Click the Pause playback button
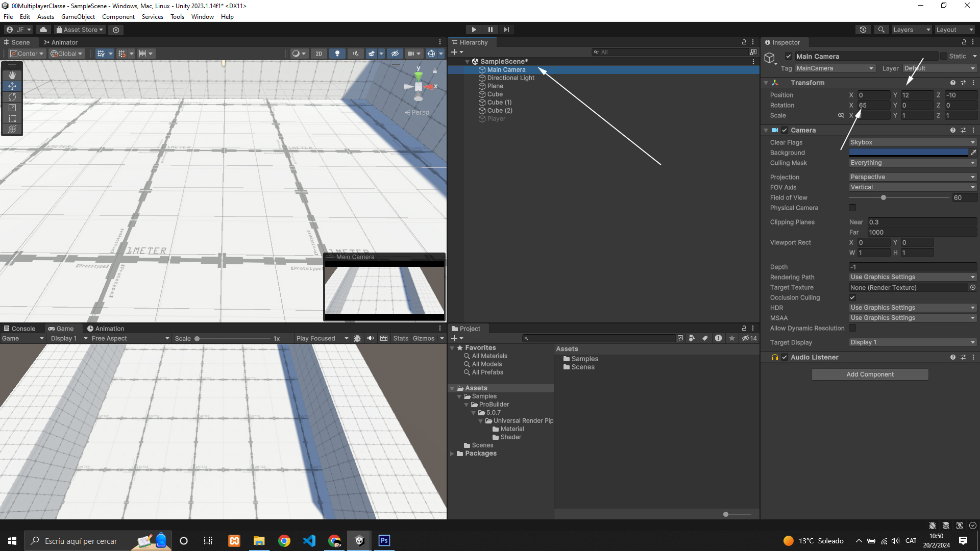The height and width of the screenshot is (551, 980). [x=490, y=30]
